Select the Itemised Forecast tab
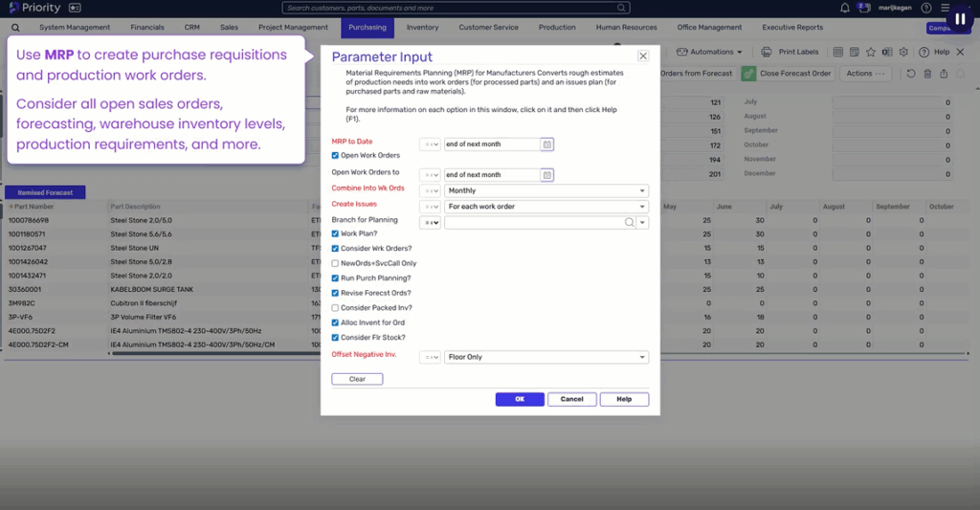 pos(45,192)
